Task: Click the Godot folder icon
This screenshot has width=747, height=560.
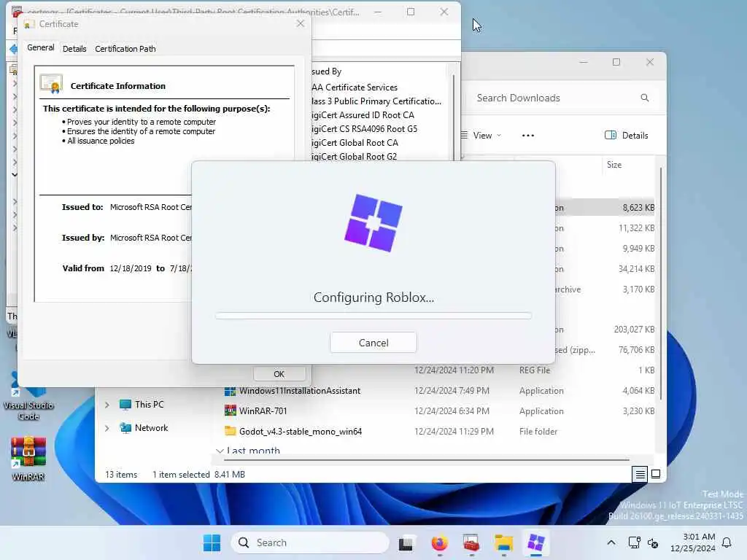Action: [x=230, y=431]
